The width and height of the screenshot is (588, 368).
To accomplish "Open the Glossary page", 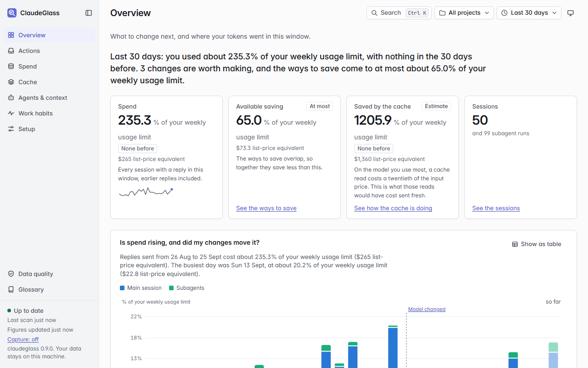I will pos(50,289).
